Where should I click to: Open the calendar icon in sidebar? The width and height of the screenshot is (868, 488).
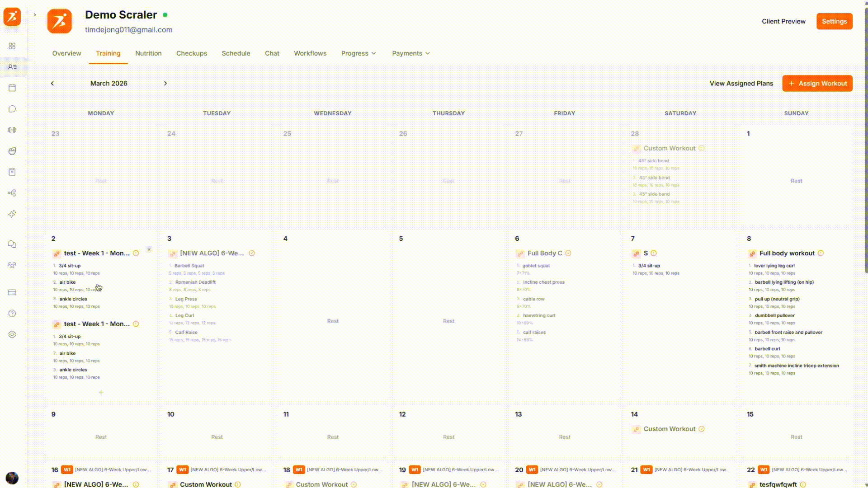click(12, 88)
